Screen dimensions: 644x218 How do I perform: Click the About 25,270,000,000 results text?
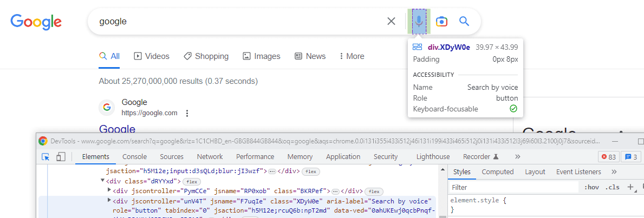178,81
